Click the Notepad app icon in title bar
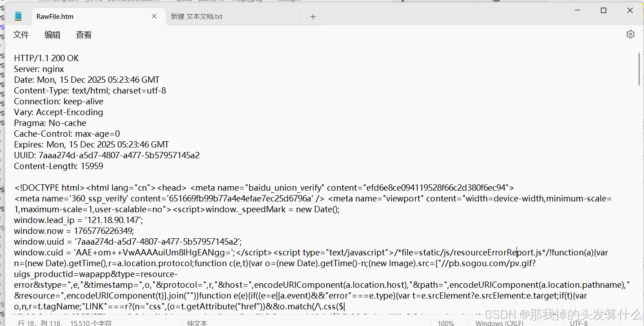The height and width of the screenshot is (326, 644). [x=18, y=16]
